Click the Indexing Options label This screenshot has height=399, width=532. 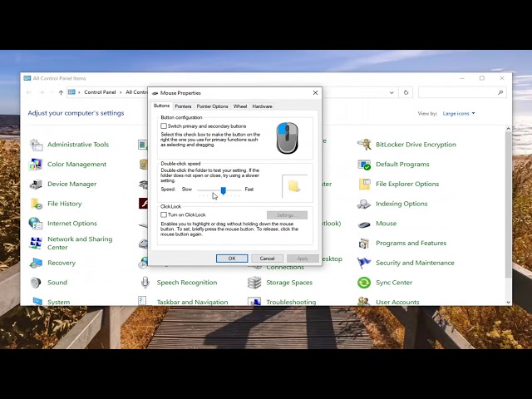401,204
